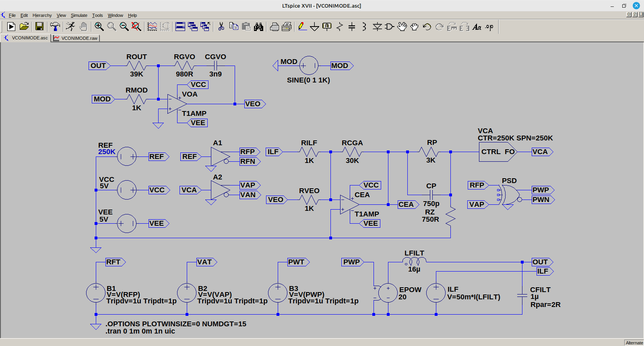The width and height of the screenshot is (644, 346).
Task: Open a new schematic from toolbar
Action: (x=11, y=27)
